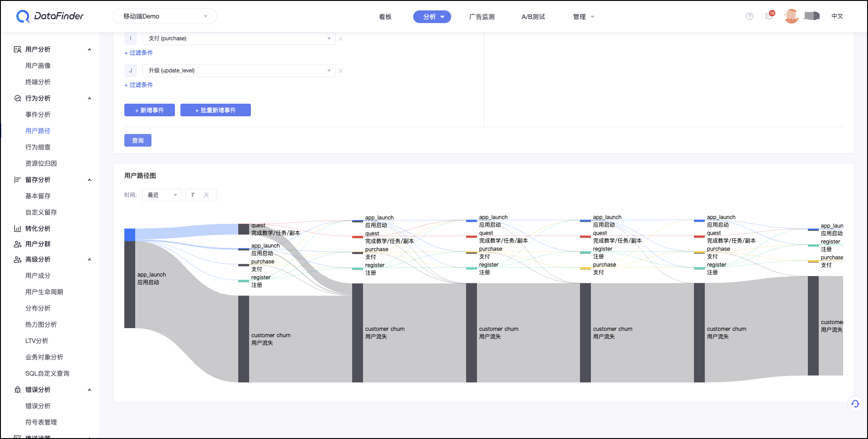Click the 错误分析 bug icon
The width and height of the screenshot is (868, 439).
pos(18,390)
